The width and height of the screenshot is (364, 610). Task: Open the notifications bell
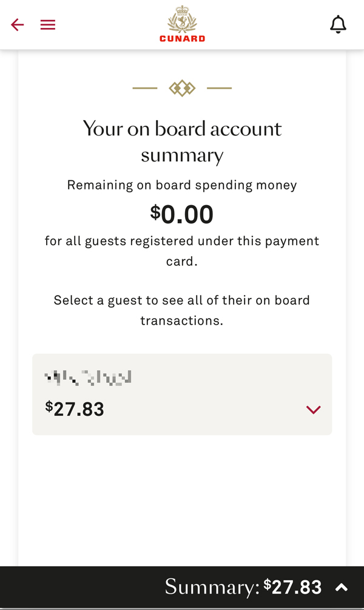tap(338, 24)
